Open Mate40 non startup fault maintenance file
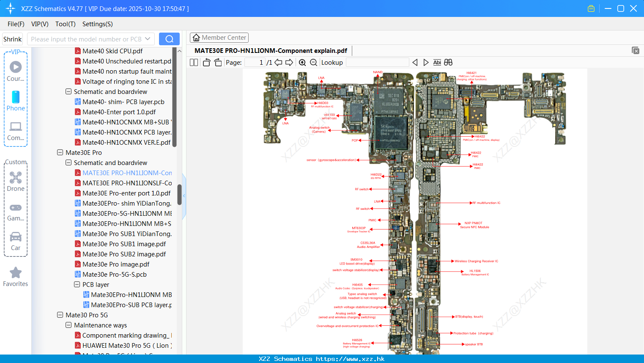 pyautogui.click(x=127, y=71)
